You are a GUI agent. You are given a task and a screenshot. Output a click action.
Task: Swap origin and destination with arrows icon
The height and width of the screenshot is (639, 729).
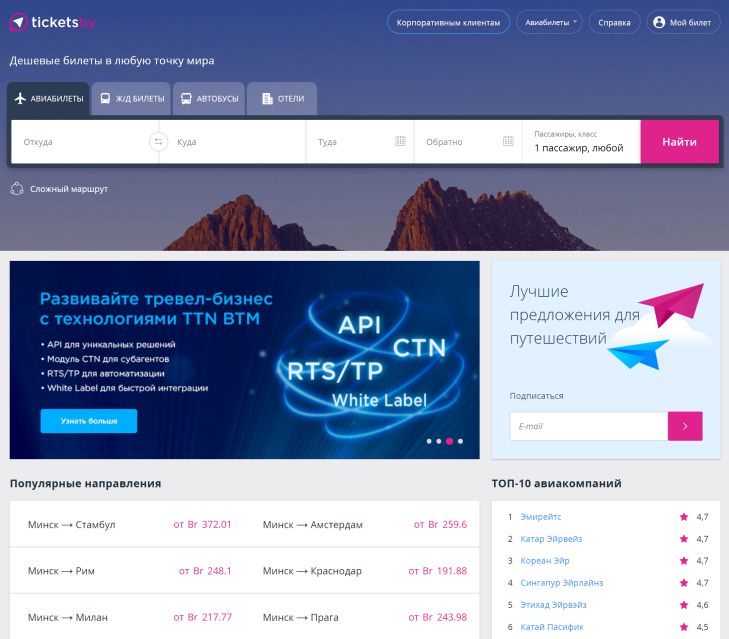158,142
